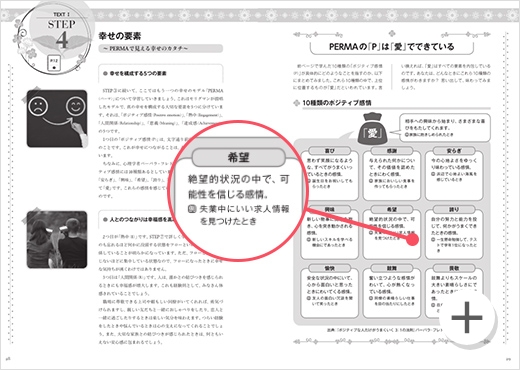
Task: Click the example text 失業中にいい求人情報を見つけたとき
Action: click(239, 215)
